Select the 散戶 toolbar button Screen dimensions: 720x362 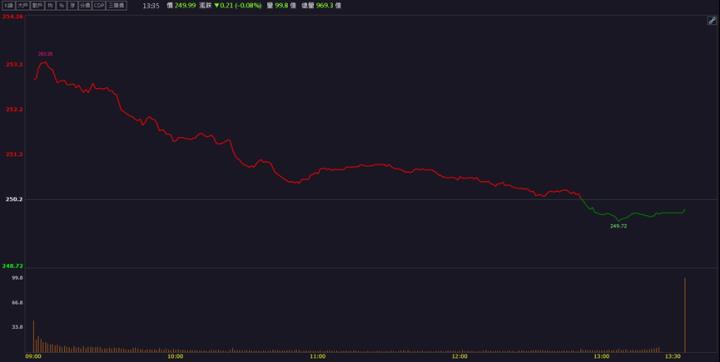click(37, 6)
